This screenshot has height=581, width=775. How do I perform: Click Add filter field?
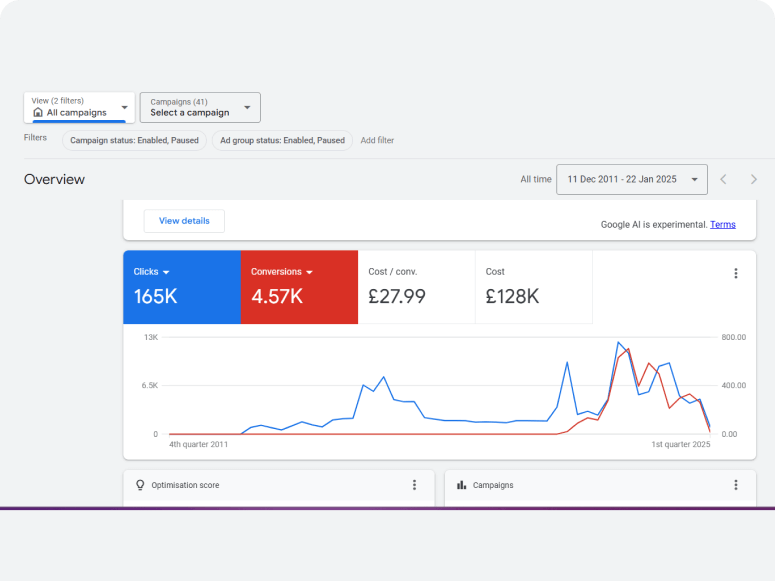377,141
